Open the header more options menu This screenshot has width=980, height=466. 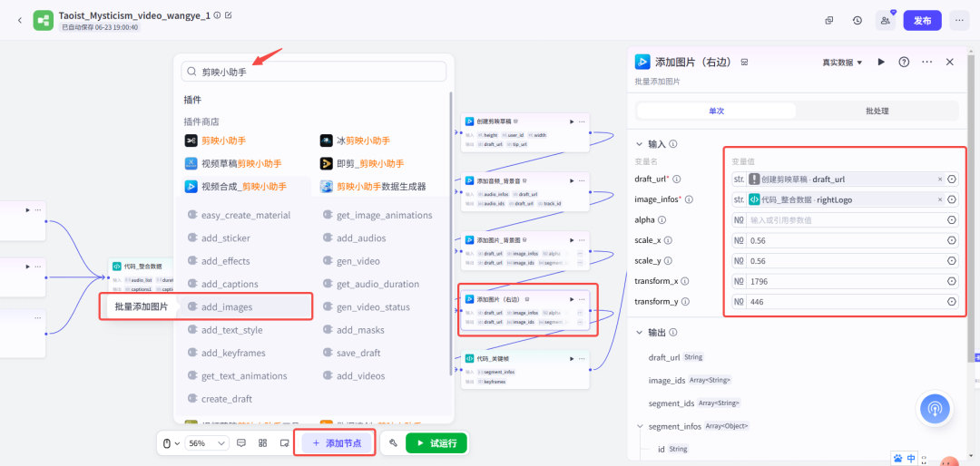pos(959,20)
